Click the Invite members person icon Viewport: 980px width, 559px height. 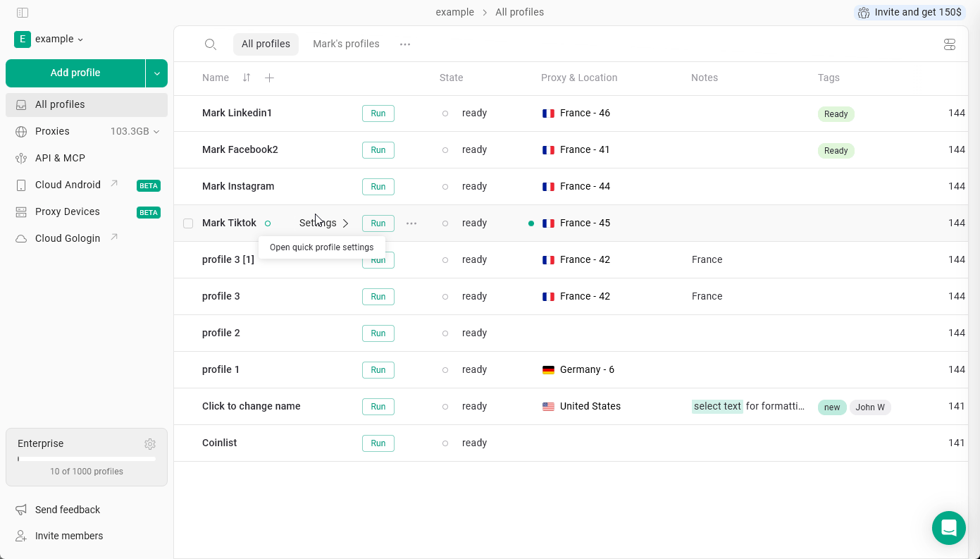pyautogui.click(x=21, y=536)
